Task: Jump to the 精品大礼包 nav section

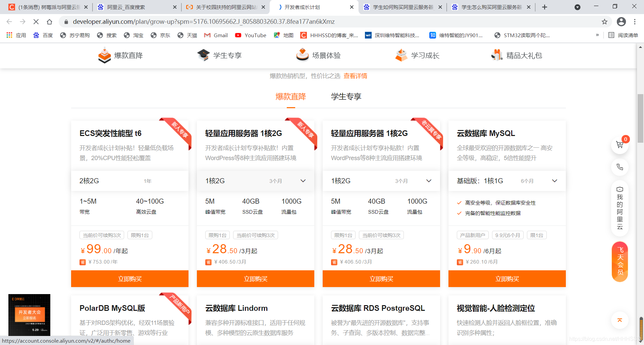Action: (x=516, y=55)
